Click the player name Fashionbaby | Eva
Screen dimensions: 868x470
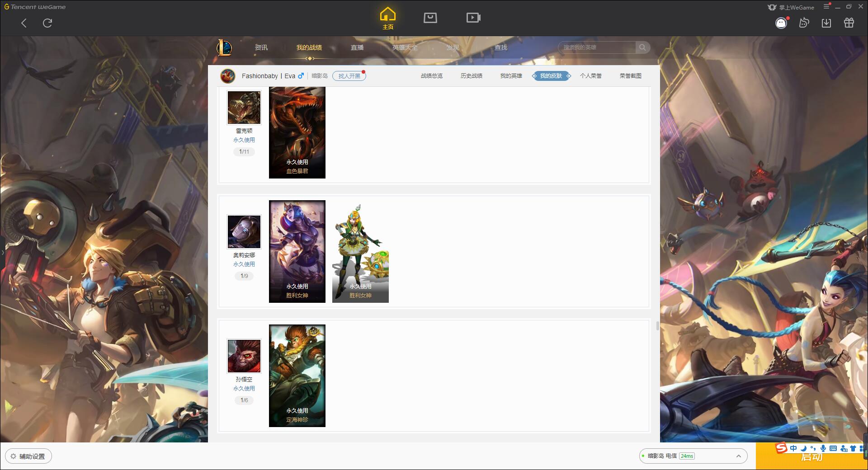click(x=269, y=76)
